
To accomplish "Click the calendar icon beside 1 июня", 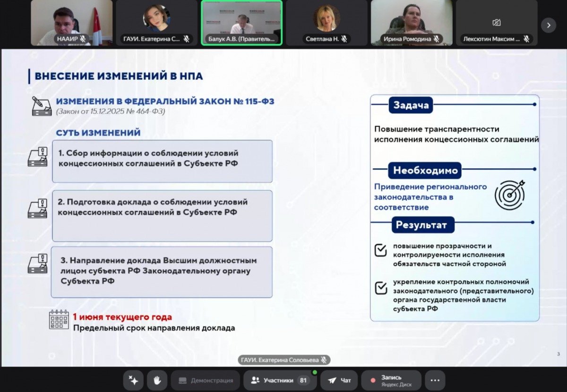I will coord(59,320).
